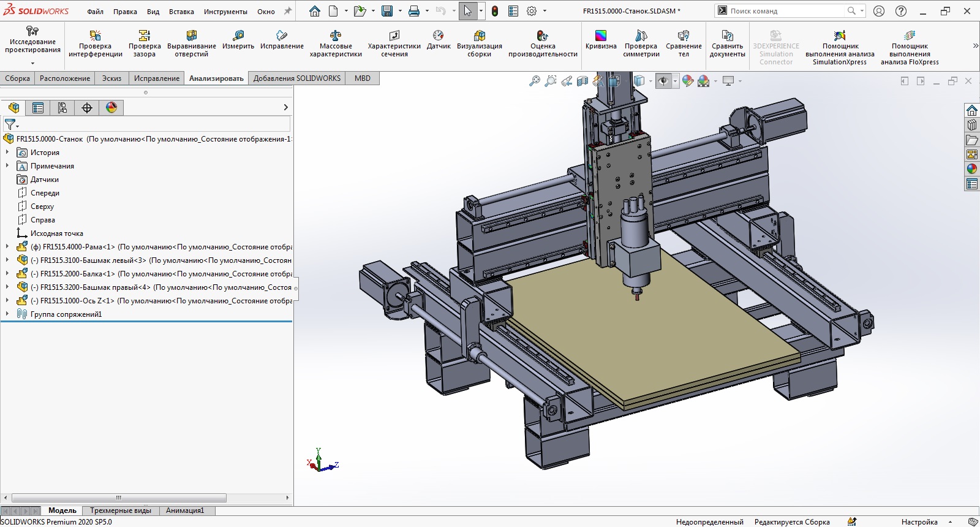Save the document with the floppy disk icon
This screenshot has width=980, height=527.
tap(387, 11)
